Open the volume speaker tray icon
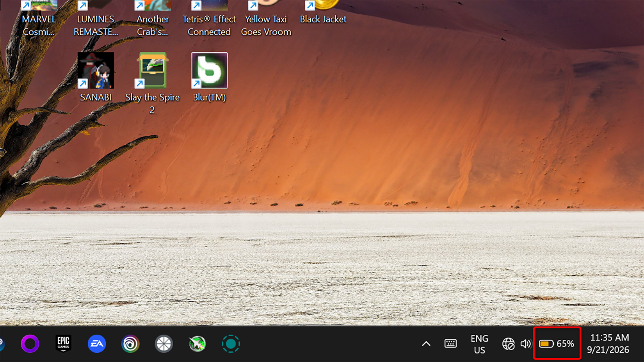Image resolution: width=644 pixels, height=362 pixels. 526,344
